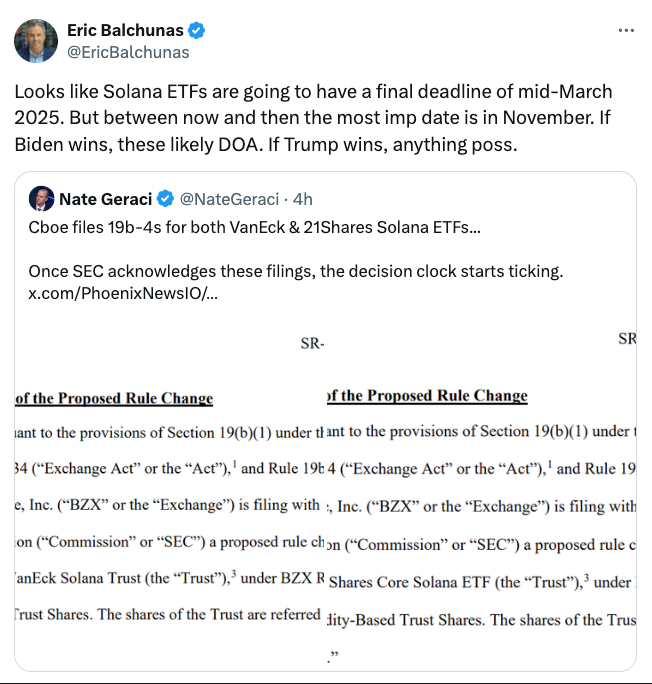Click the right document's Proposed Rule Change heading
The width and height of the screenshot is (652, 684).
point(428,396)
